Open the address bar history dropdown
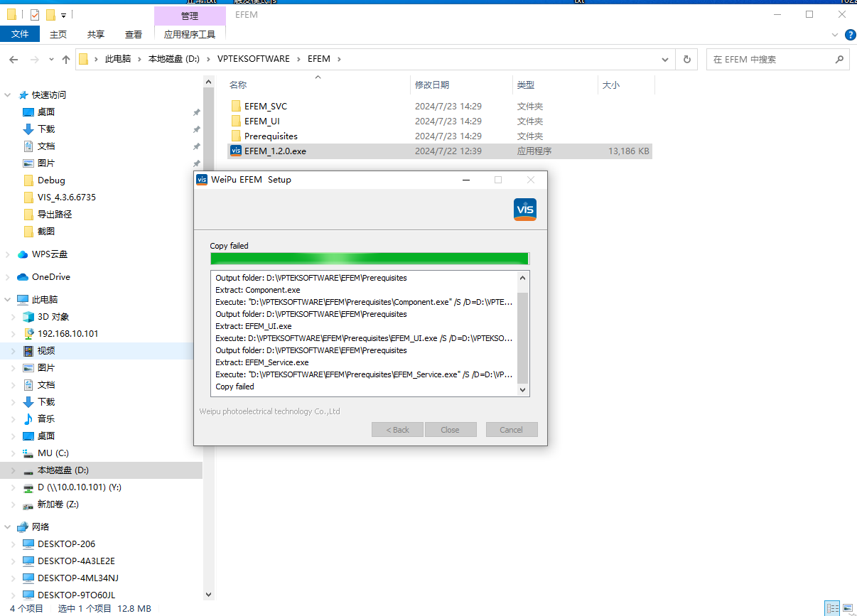Viewport: 857px width, 616px height. [665, 60]
